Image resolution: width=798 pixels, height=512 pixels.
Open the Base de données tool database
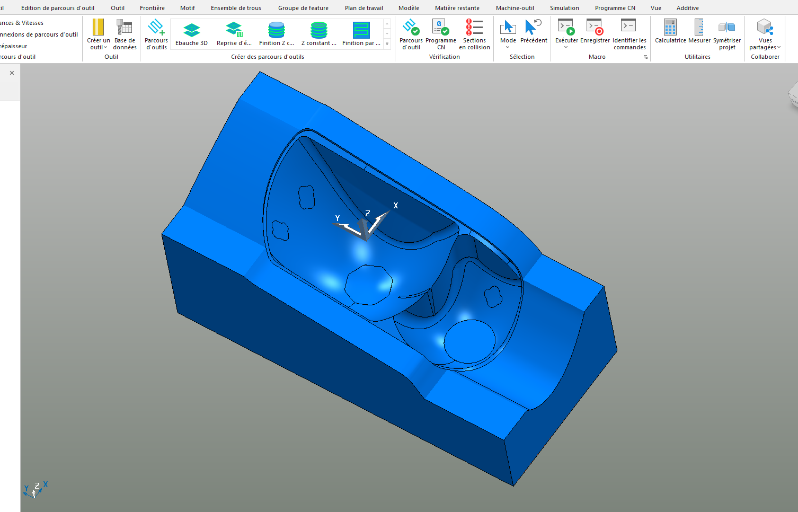pyautogui.click(x=125, y=33)
